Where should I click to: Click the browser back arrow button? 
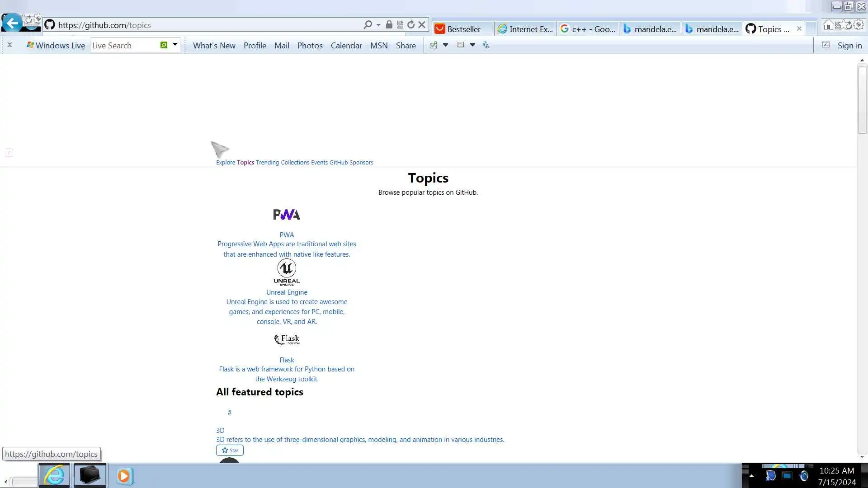12,23
